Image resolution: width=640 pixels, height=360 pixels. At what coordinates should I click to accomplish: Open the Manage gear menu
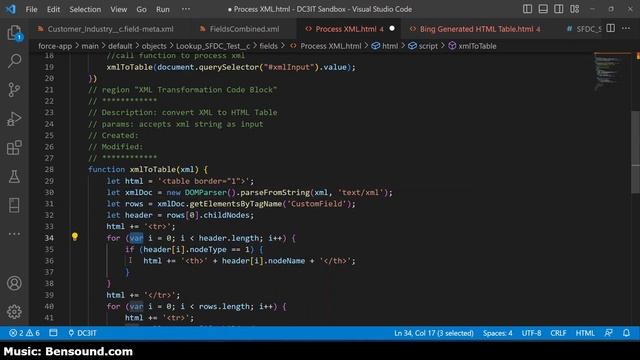pos(14,311)
